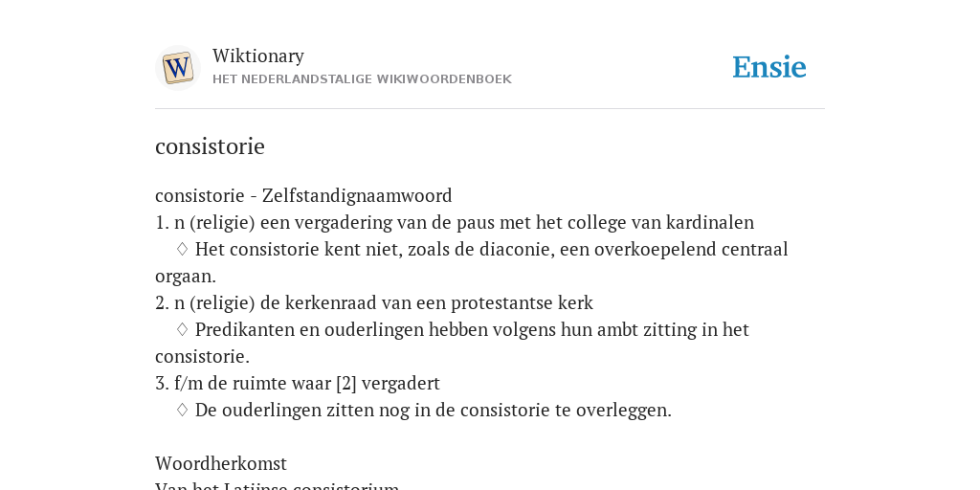Click definition 2 about kerkenraad protestantse kerk

374,302
